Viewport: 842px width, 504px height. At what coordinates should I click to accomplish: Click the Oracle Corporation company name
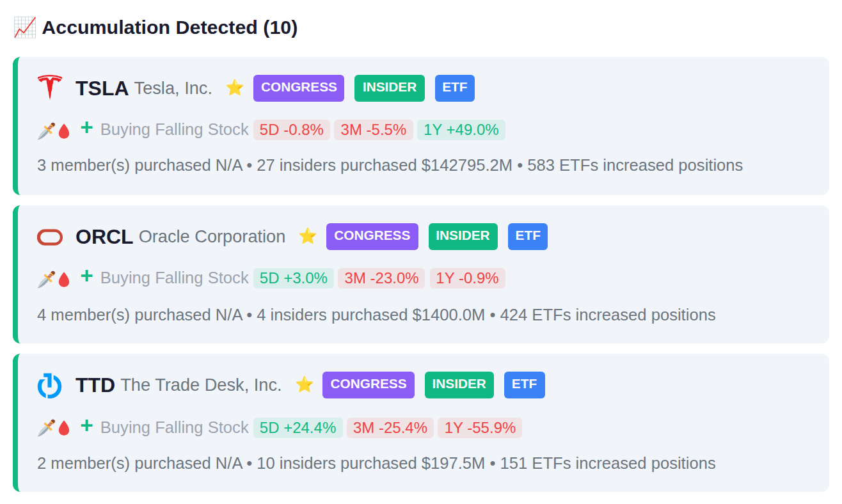(x=212, y=237)
